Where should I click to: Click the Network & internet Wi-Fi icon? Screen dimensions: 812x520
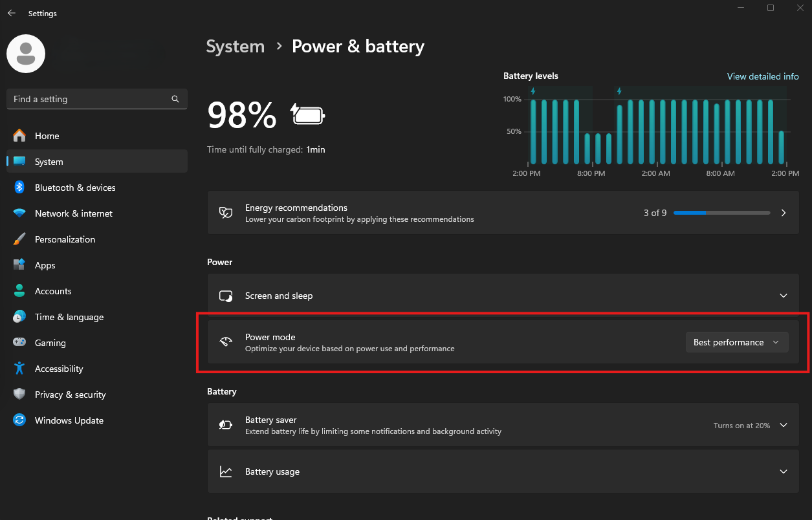[x=19, y=213]
